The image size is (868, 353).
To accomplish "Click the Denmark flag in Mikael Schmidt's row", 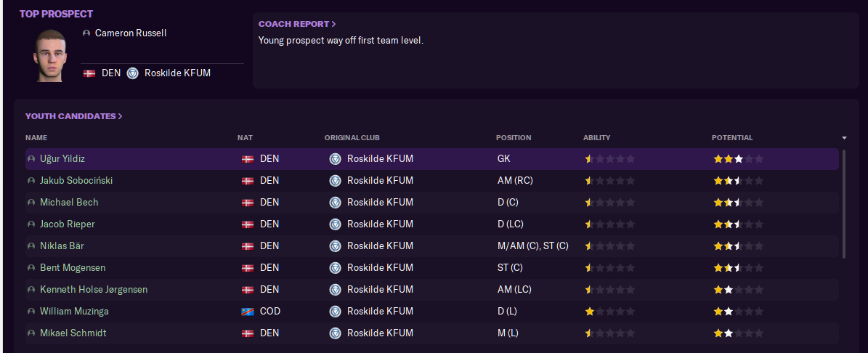I will pos(248,333).
